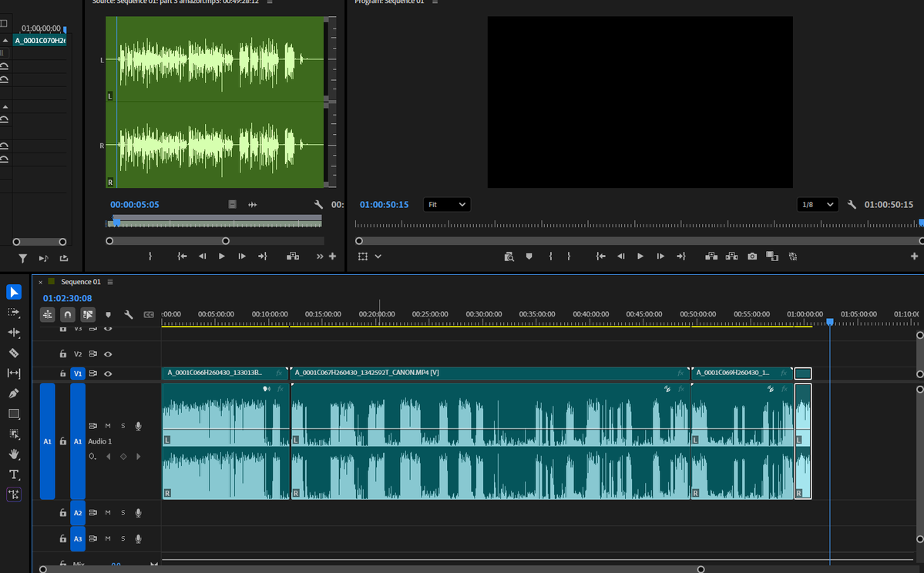Toggle the V1 track lock
This screenshot has height=573, width=924.
coord(62,374)
